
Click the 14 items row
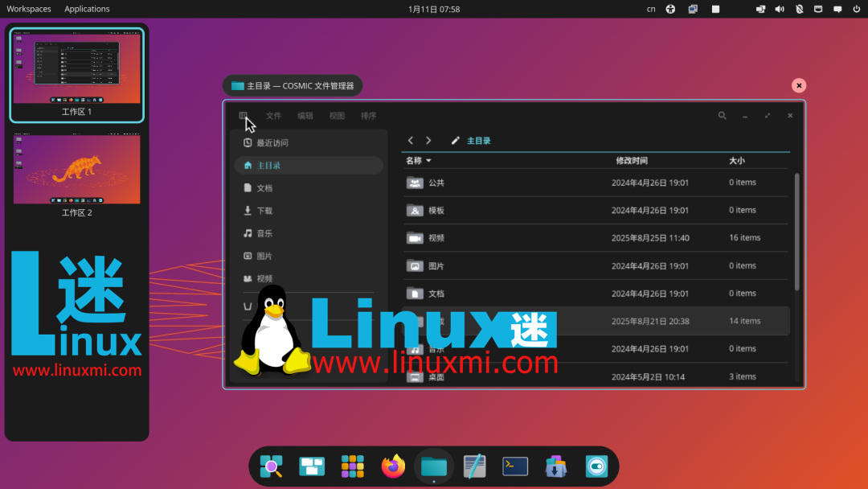(x=596, y=321)
